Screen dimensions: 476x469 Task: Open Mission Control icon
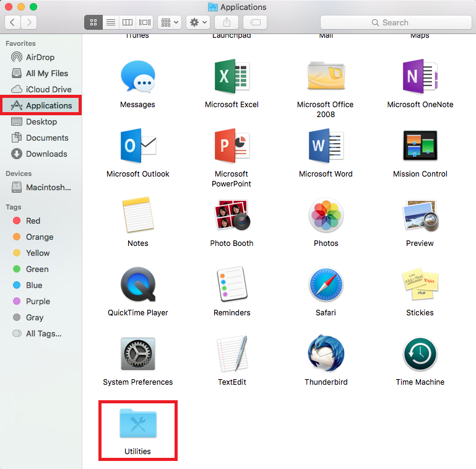pos(420,146)
